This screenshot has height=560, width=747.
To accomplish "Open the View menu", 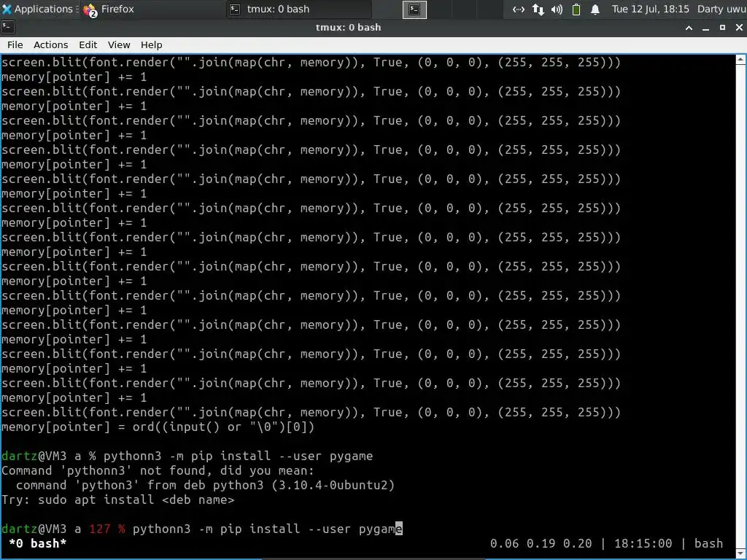I will tap(119, 44).
